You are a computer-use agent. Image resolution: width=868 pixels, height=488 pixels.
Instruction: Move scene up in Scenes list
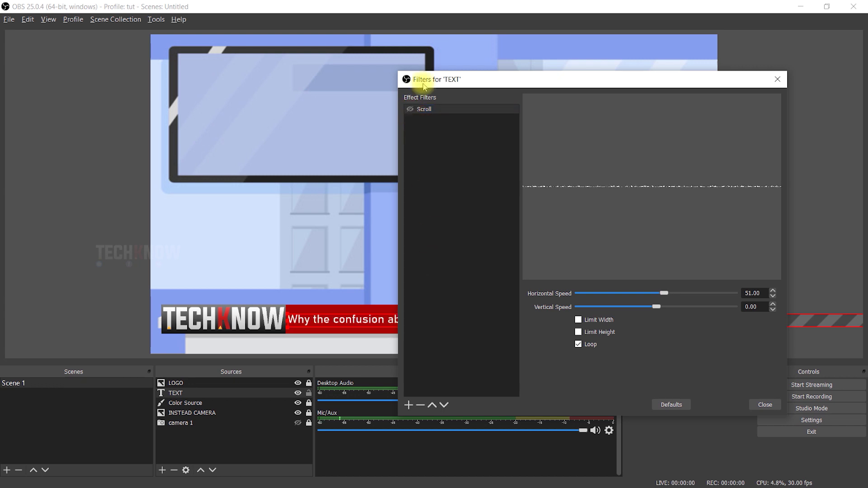(x=33, y=470)
